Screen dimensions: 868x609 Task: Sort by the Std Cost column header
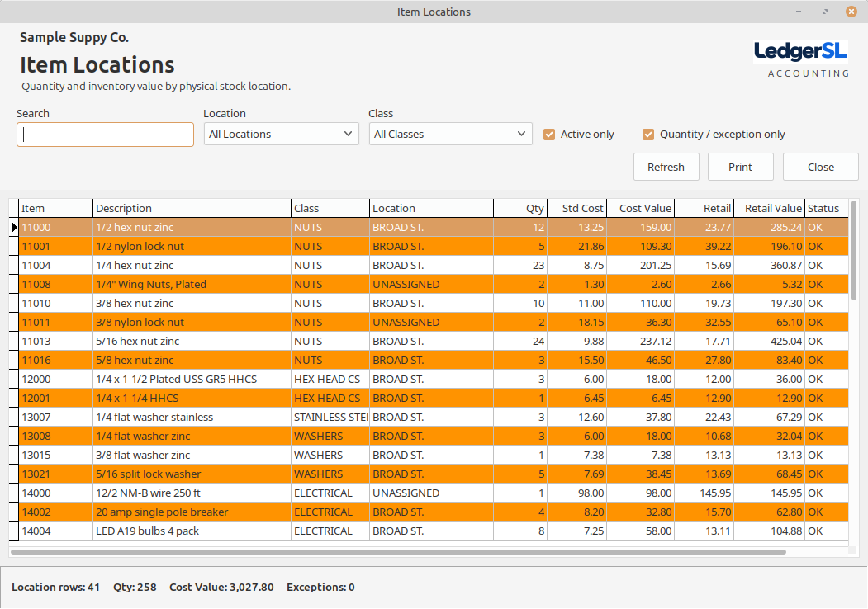pyautogui.click(x=577, y=209)
